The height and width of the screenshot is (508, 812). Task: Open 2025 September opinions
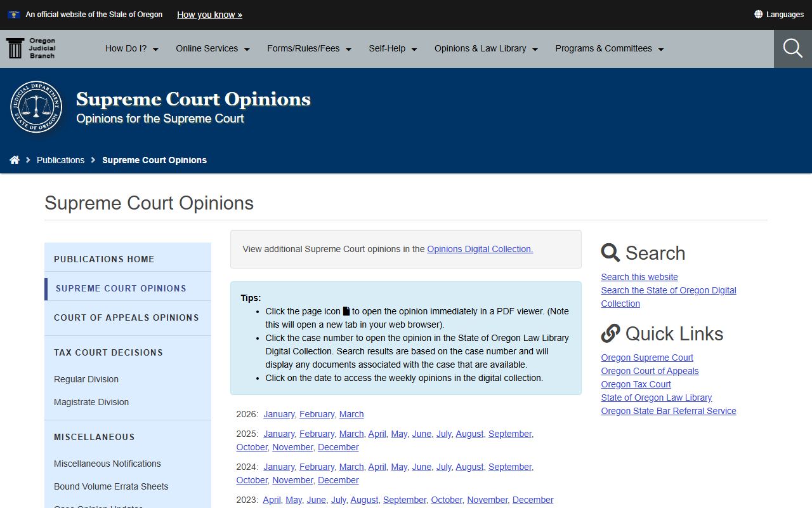(510, 434)
